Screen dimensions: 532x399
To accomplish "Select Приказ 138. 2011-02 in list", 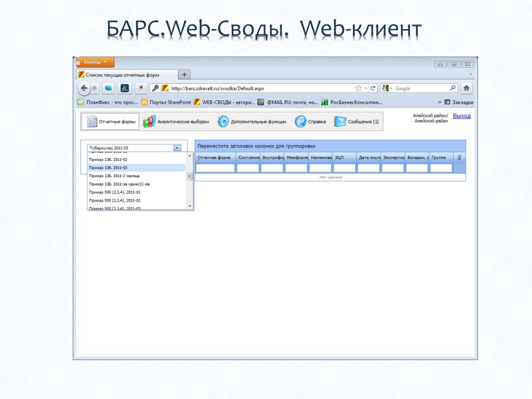I will [x=137, y=159].
